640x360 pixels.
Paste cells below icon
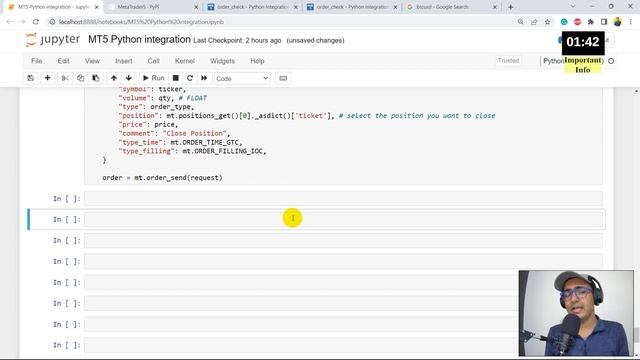click(96, 78)
